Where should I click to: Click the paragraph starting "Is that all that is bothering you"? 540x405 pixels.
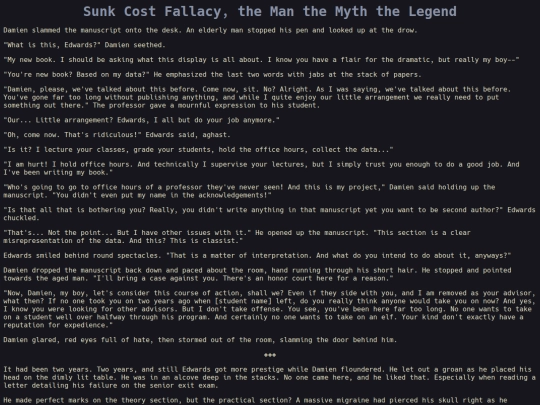(x=269, y=214)
